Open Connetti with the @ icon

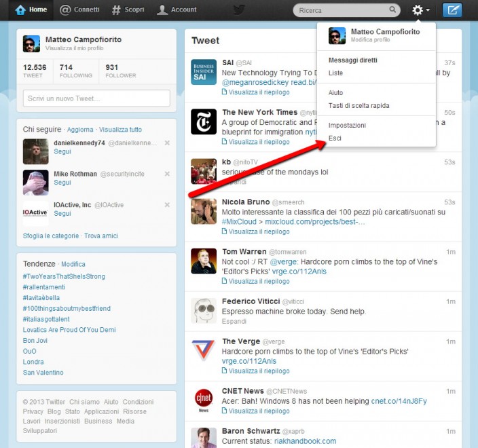tap(65, 10)
